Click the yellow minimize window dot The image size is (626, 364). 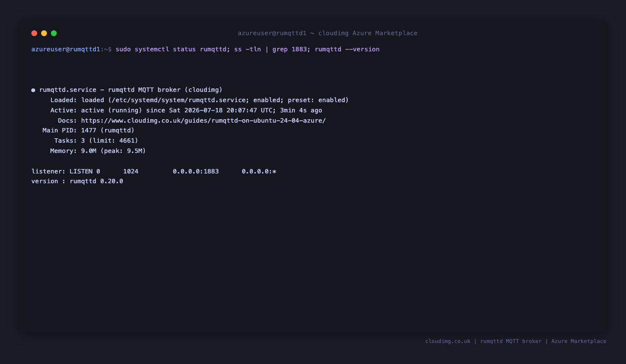tap(44, 33)
